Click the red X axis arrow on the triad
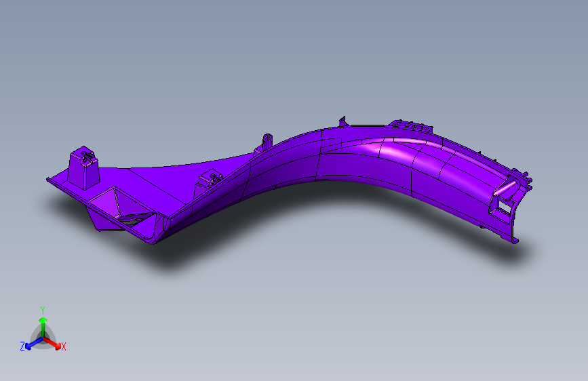 52,343
